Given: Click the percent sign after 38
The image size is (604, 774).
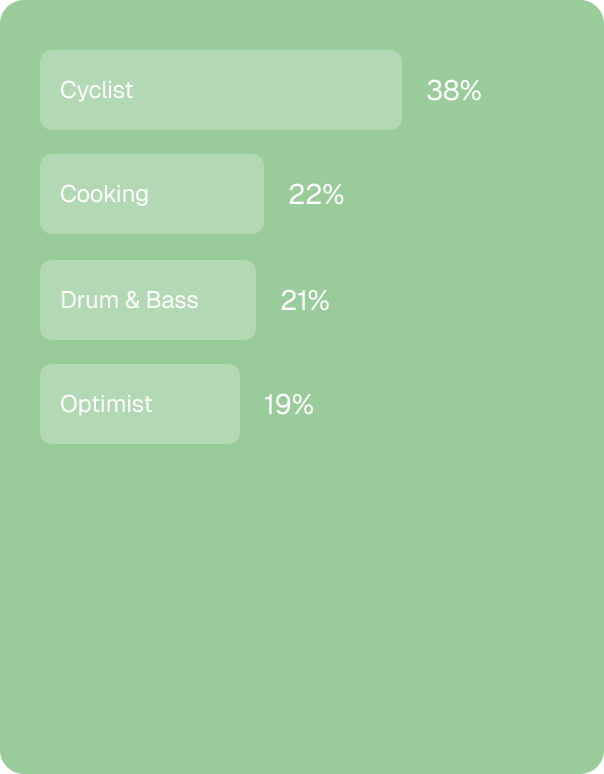Looking at the screenshot, I should tap(469, 91).
